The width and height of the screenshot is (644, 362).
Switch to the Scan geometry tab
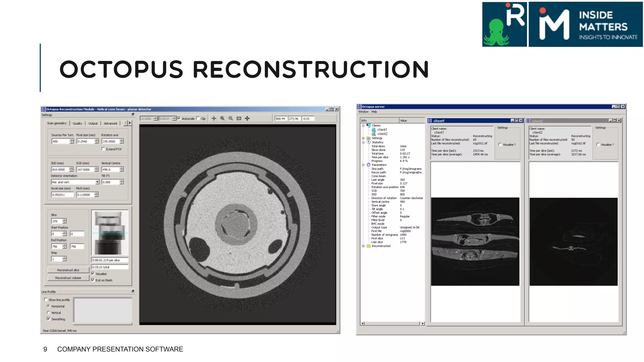pos(57,123)
